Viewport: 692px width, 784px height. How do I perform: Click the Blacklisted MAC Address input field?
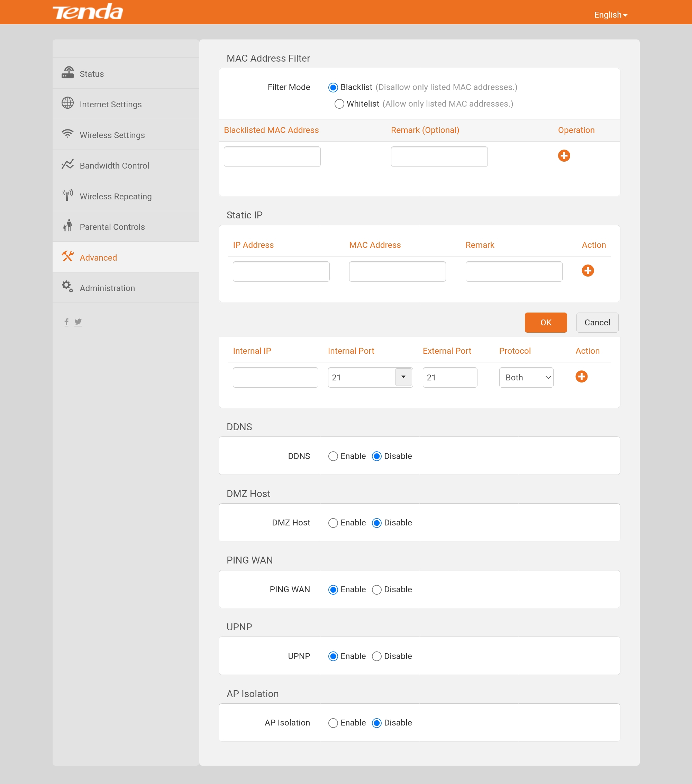point(272,156)
